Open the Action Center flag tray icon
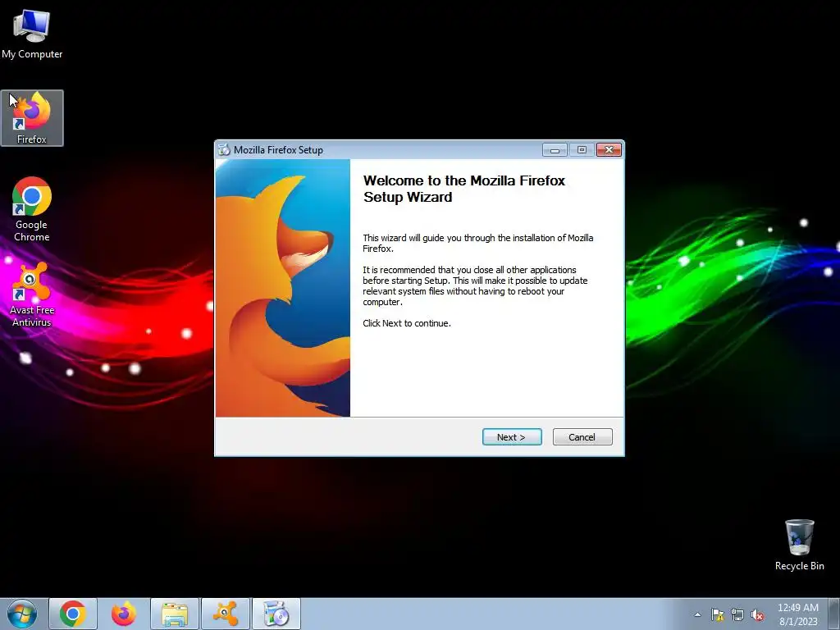Viewport: 840px width, 630px height. click(717, 614)
